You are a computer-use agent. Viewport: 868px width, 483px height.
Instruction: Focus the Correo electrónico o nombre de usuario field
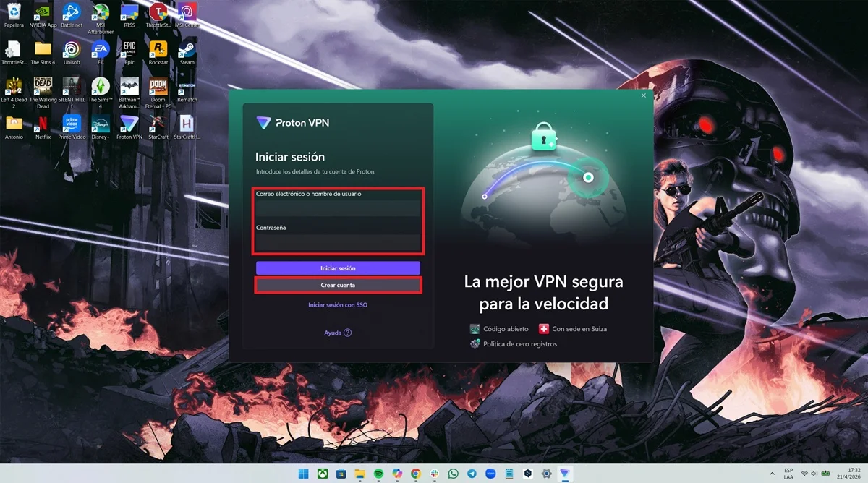coord(338,207)
